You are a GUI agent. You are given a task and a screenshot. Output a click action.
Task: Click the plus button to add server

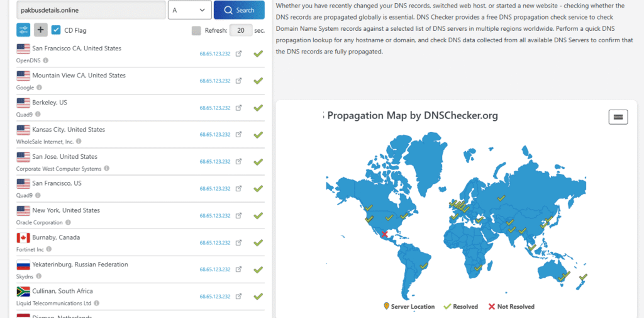click(41, 30)
